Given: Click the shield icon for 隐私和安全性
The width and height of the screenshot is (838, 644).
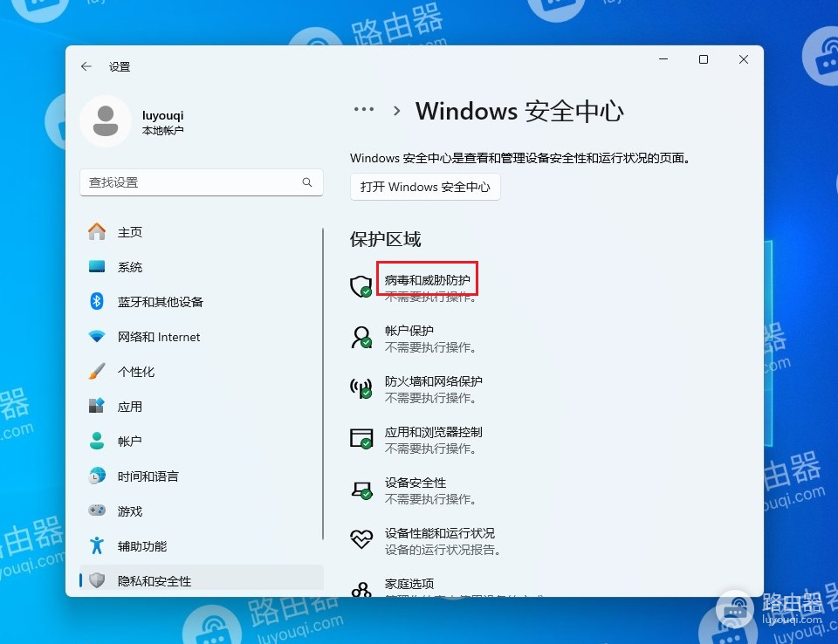Looking at the screenshot, I should tap(97, 580).
